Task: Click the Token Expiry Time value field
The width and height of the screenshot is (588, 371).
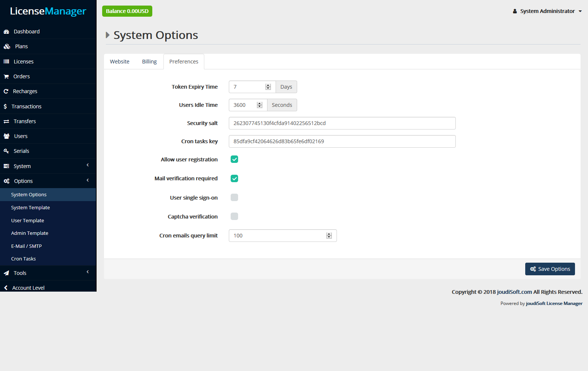Action: [x=252, y=87]
